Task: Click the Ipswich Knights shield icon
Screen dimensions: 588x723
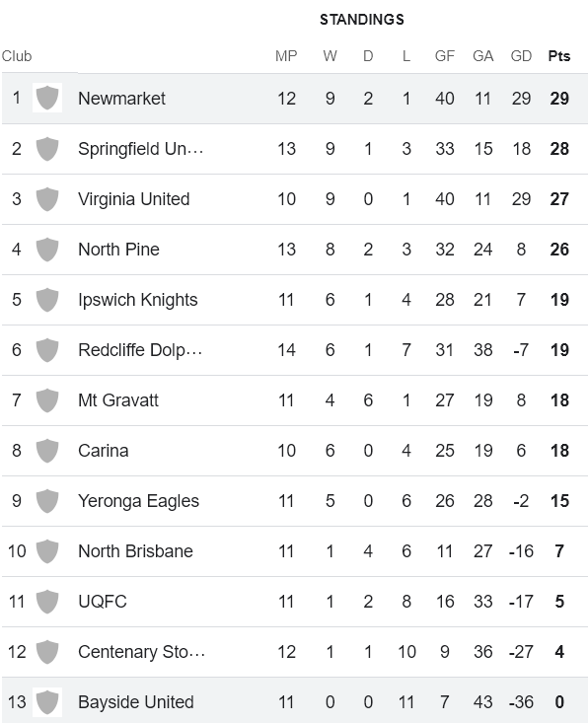Action: (47, 299)
